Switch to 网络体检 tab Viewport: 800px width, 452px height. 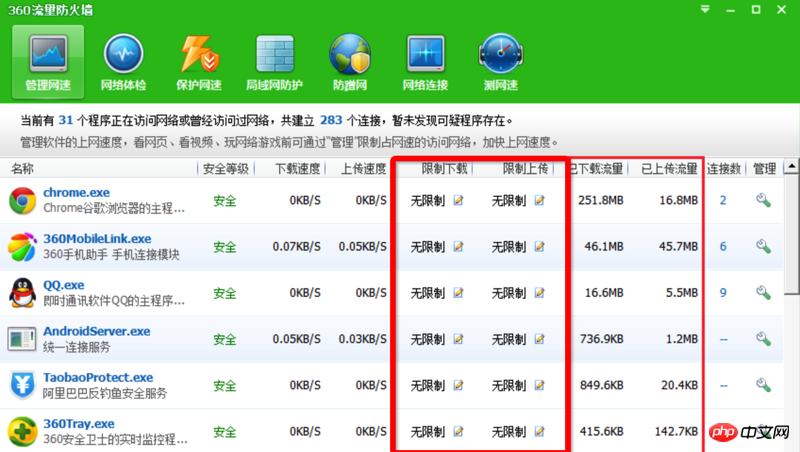coord(123,62)
